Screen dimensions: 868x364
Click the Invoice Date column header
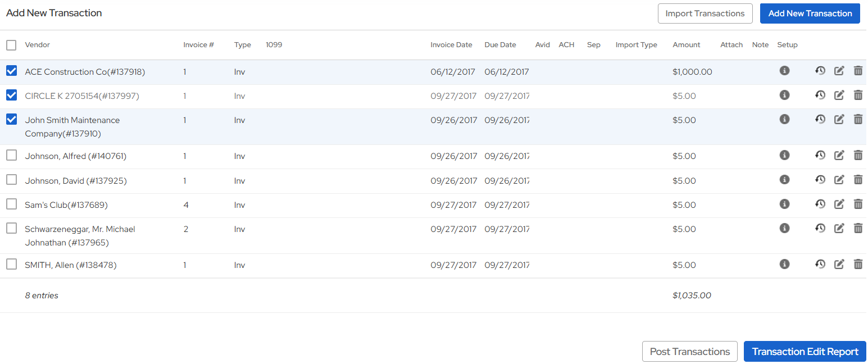pyautogui.click(x=451, y=45)
